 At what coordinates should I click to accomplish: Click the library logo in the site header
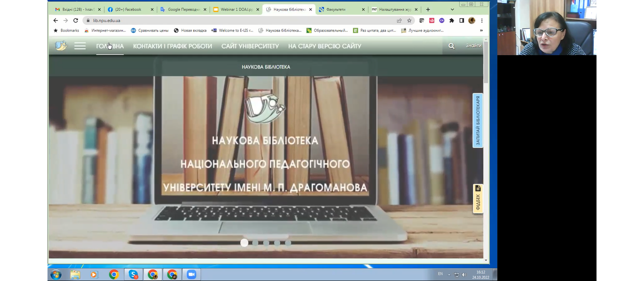(61, 45)
